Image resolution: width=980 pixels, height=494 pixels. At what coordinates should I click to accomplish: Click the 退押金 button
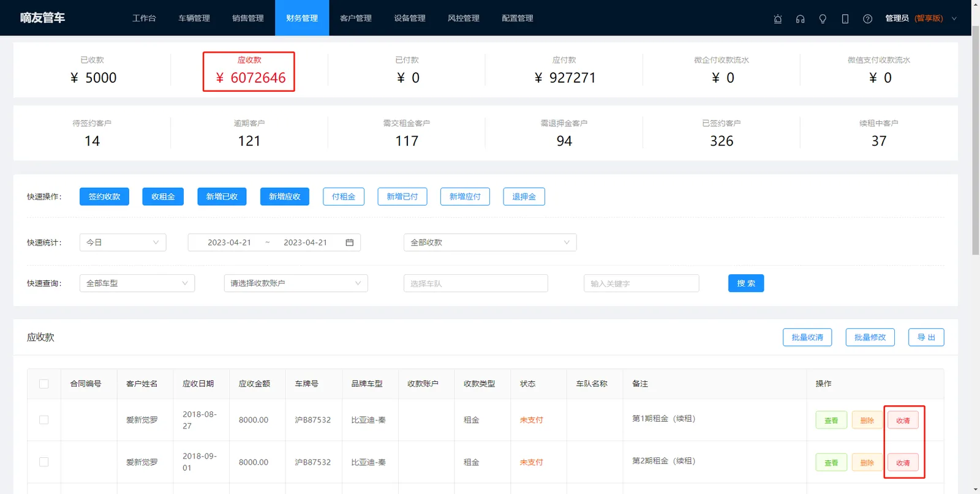pyautogui.click(x=524, y=196)
